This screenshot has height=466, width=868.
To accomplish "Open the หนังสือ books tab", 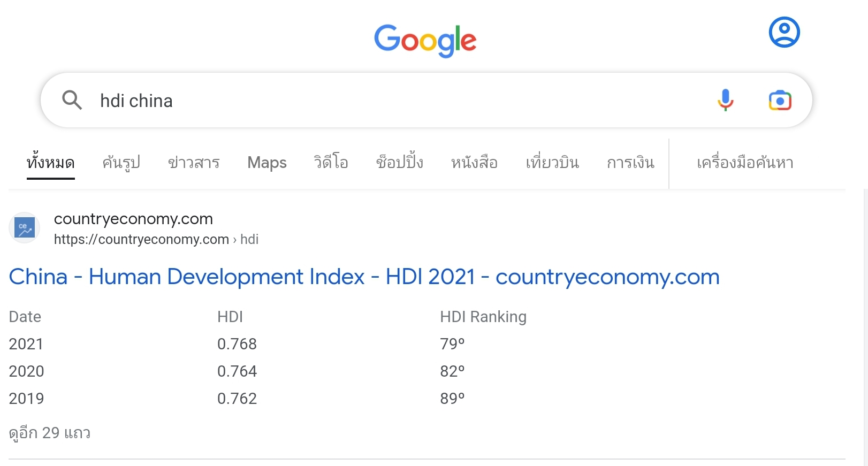I will (x=474, y=162).
